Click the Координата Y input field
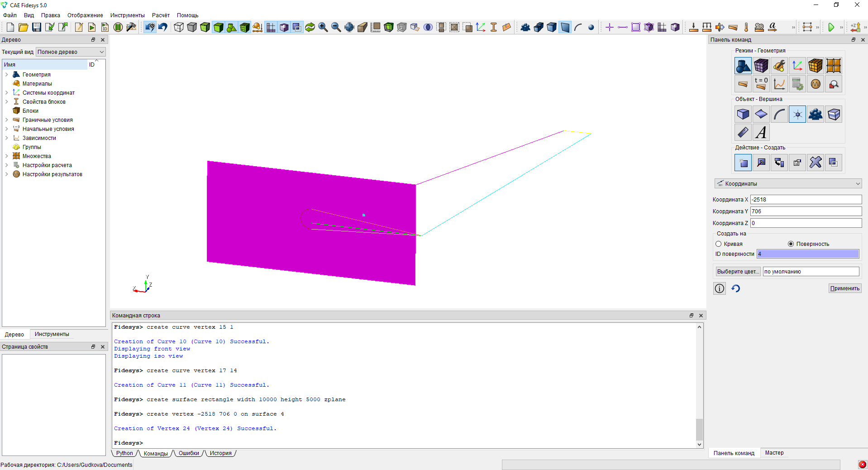The width and height of the screenshot is (868, 470). point(806,211)
